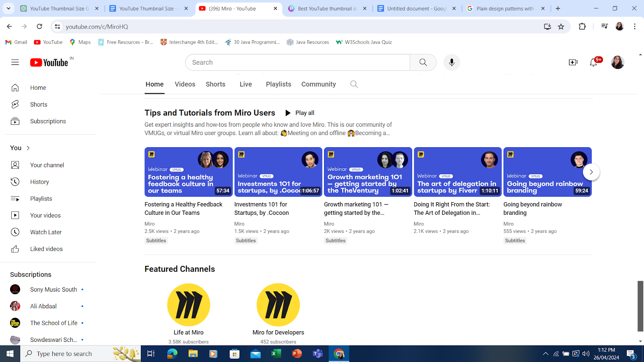Switch to channel Live tab
This screenshot has height=362, width=644.
click(246, 84)
